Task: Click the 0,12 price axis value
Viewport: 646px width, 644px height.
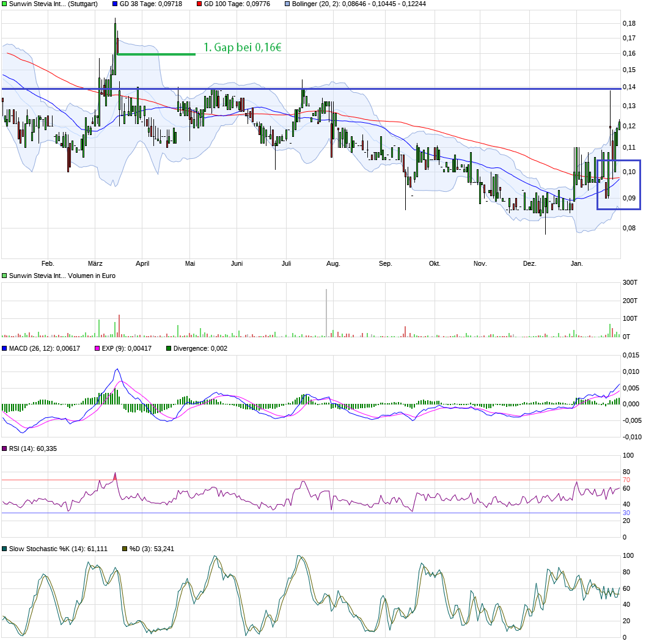Action: pos(629,126)
